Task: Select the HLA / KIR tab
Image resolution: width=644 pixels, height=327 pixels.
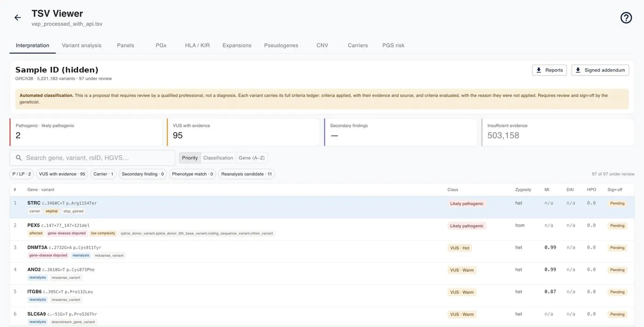Action: (x=197, y=45)
